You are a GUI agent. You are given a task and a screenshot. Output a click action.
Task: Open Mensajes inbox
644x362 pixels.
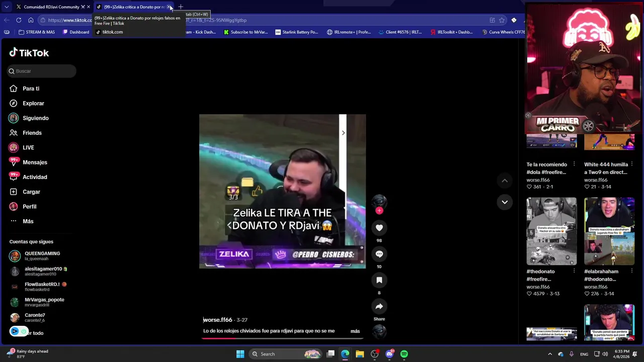(x=35, y=162)
